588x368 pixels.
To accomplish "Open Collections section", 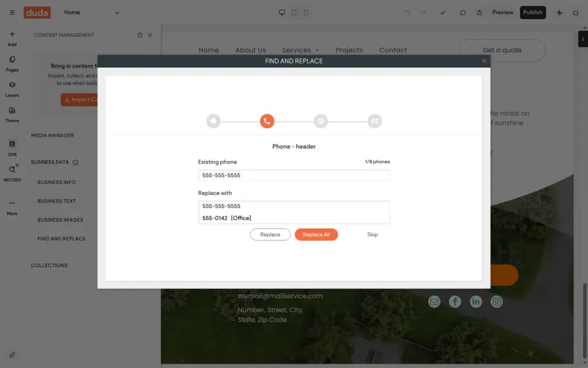I will tap(49, 265).
